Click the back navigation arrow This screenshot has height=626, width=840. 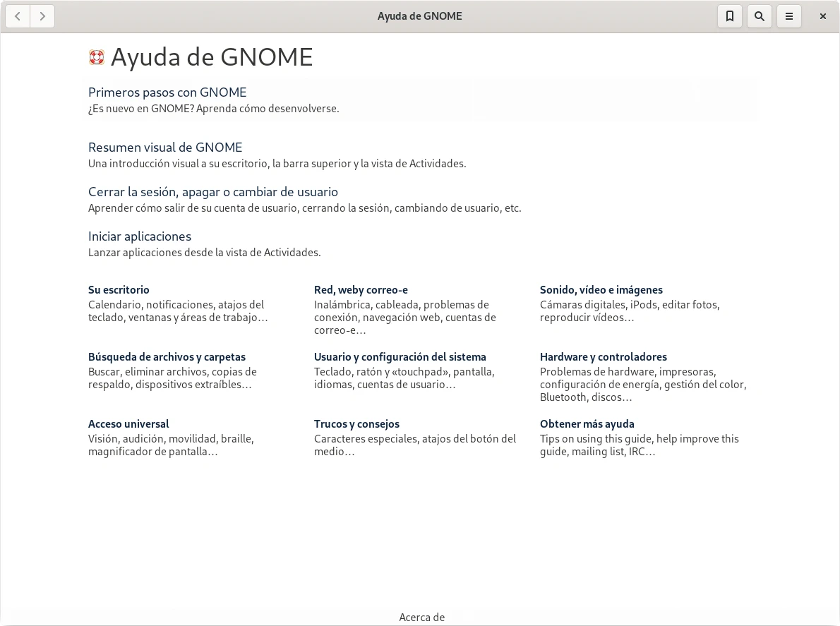[x=18, y=16]
